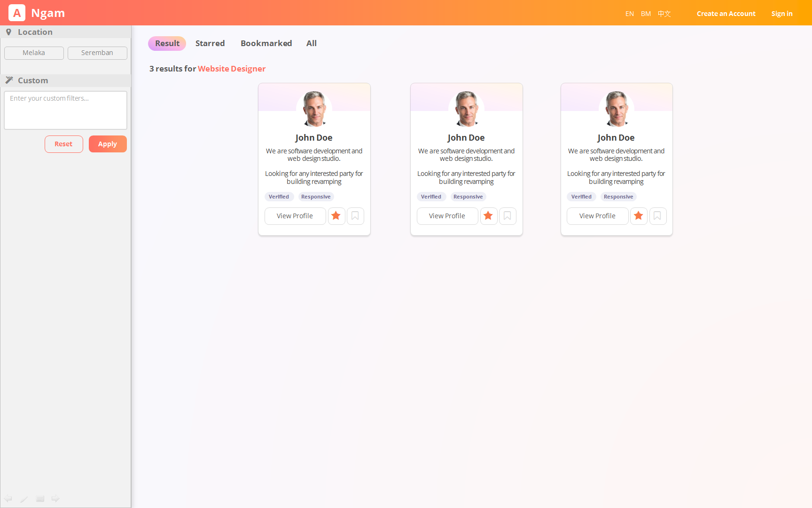Switch language to 中文
The image size is (812, 508).
coord(664,14)
